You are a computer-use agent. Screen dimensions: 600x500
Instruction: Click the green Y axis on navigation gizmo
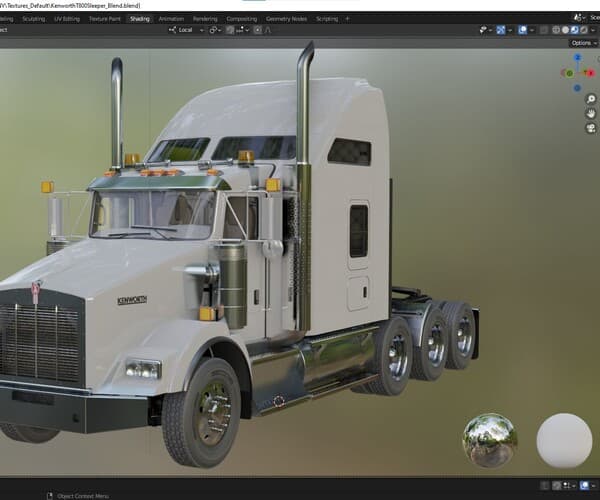tap(569, 73)
